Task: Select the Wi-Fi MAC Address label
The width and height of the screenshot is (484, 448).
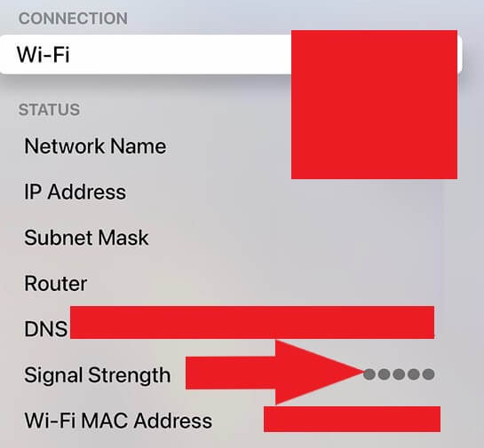Action: click(x=118, y=420)
